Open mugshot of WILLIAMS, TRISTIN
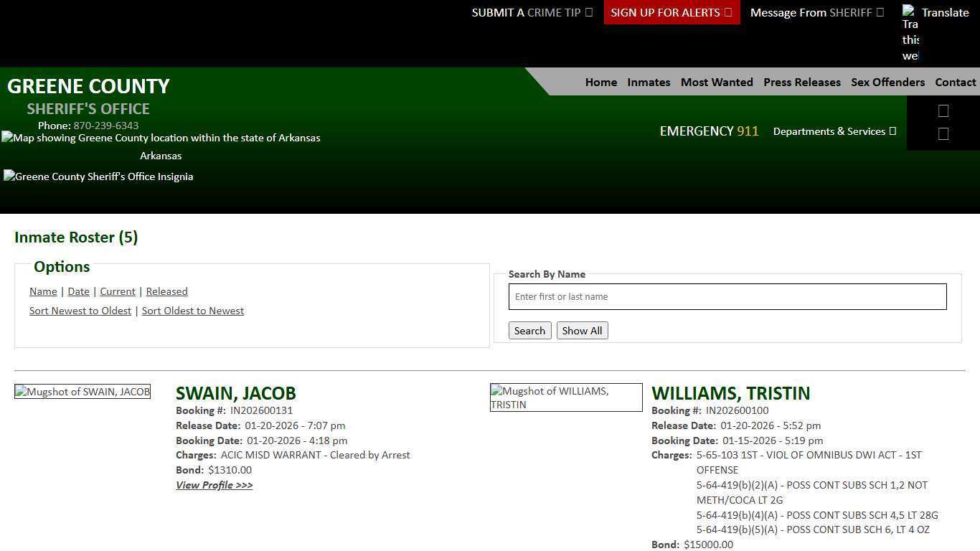 coord(565,397)
